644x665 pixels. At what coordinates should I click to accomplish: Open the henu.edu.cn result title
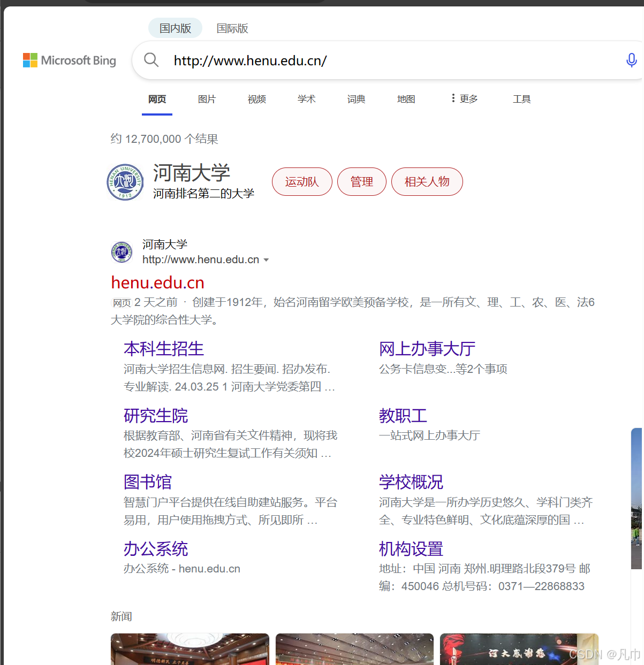158,282
